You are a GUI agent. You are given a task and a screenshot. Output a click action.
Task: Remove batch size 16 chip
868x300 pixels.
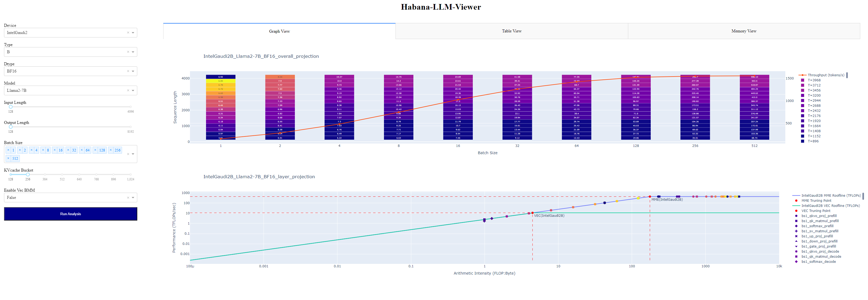tap(55, 150)
